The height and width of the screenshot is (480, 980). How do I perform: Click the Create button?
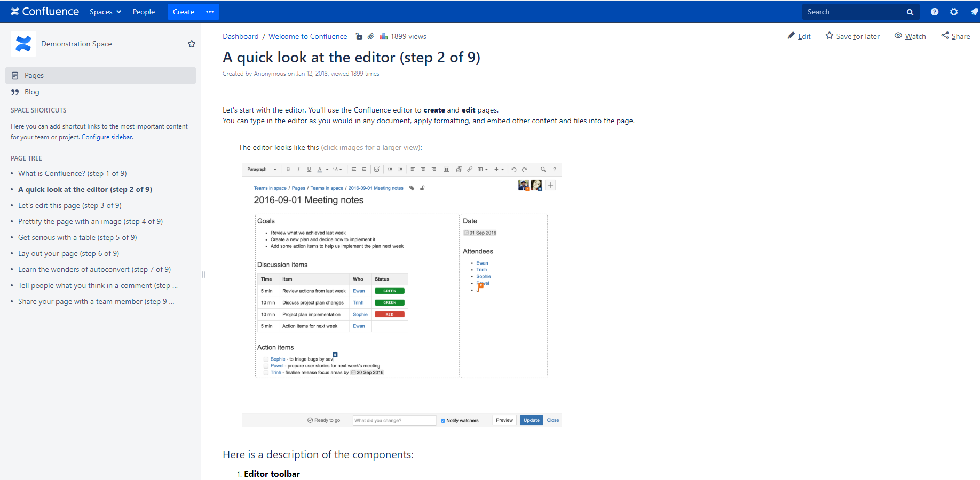184,12
